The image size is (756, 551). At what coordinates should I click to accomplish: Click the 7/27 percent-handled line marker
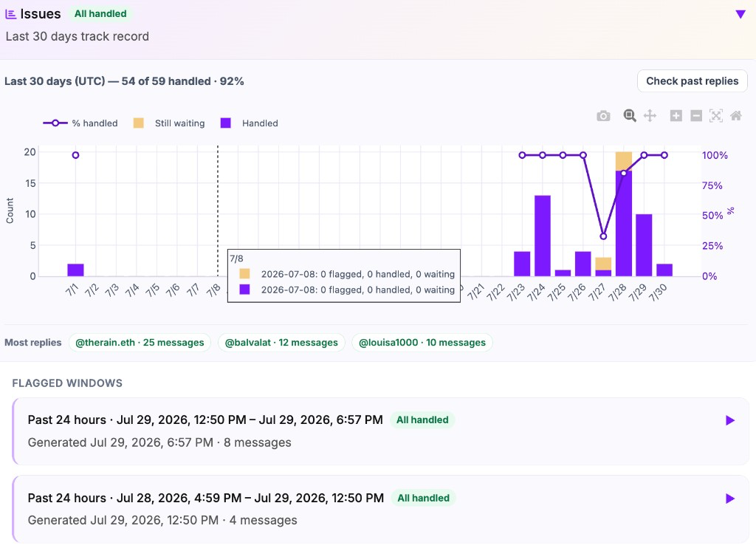[603, 236]
